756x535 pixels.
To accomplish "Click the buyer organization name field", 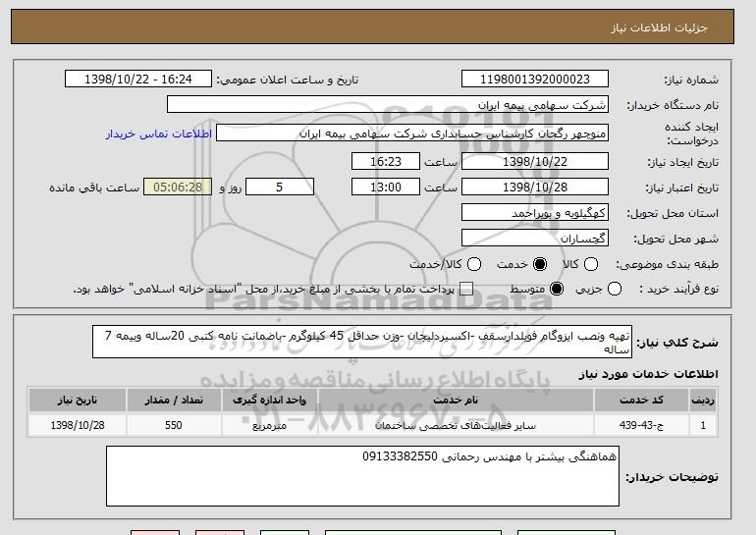I will point(388,105).
